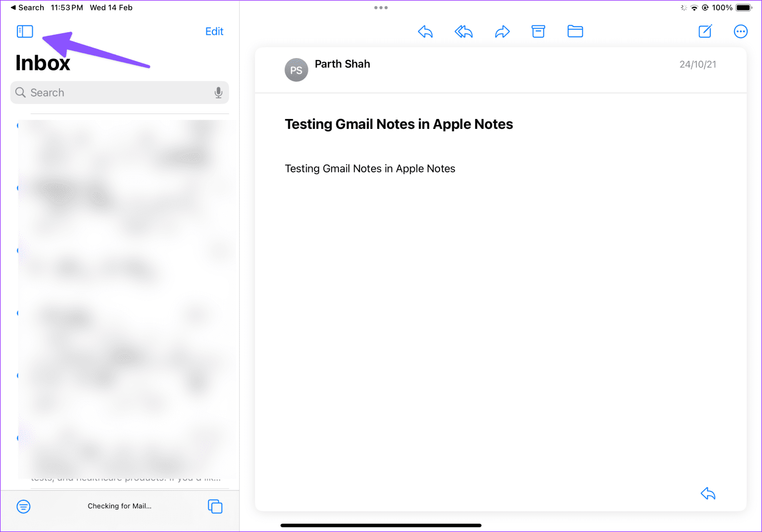Tap sender name Parth Shah
Screen dimensions: 762x532
[342, 64]
